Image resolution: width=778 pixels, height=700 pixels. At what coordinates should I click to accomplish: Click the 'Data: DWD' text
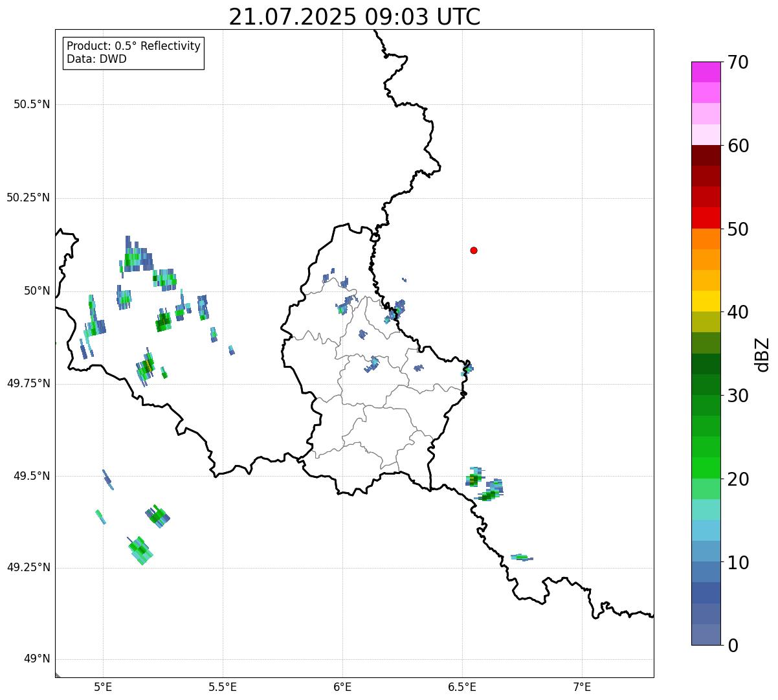tap(96, 60)
